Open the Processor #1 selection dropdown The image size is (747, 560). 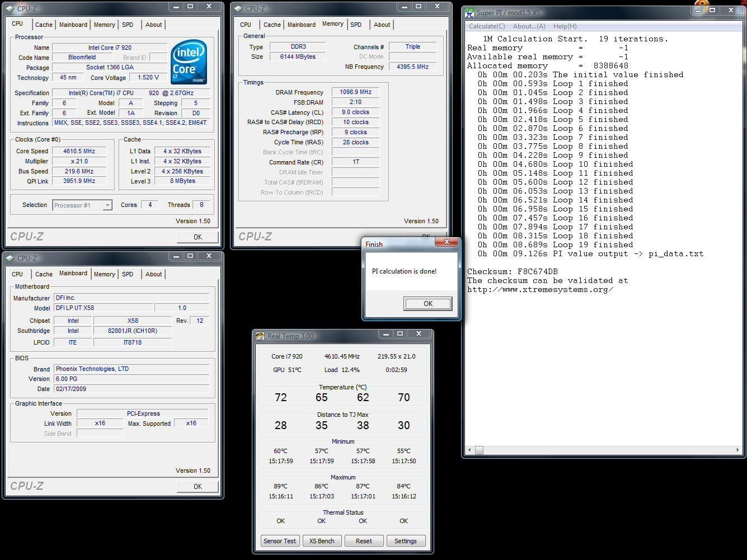click(x=107, y=205)
